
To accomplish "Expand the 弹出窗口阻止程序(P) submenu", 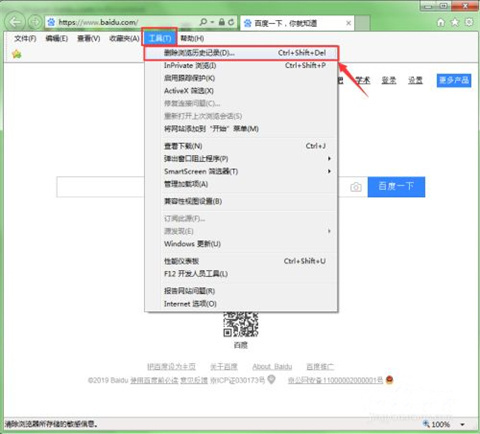I will 241,159.
